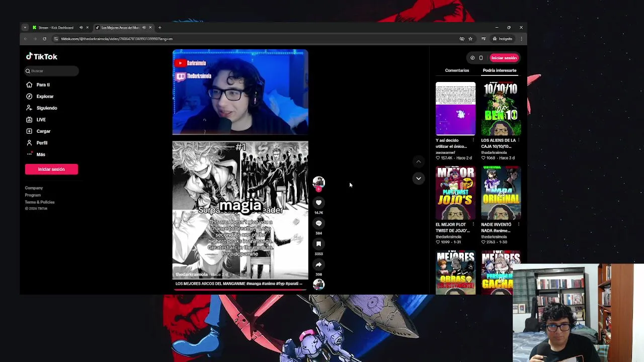644x362 pixels.
Task: Close the TikTok browser tab
Action: 150,28
